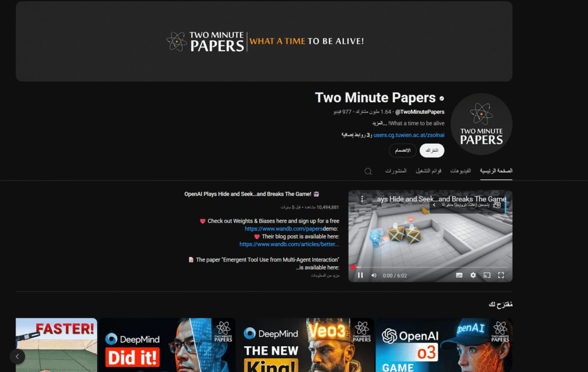The width and height of the screenshot is (588, 372).
Task: Toggle subtitles on the video player
Action: (459, 275)
